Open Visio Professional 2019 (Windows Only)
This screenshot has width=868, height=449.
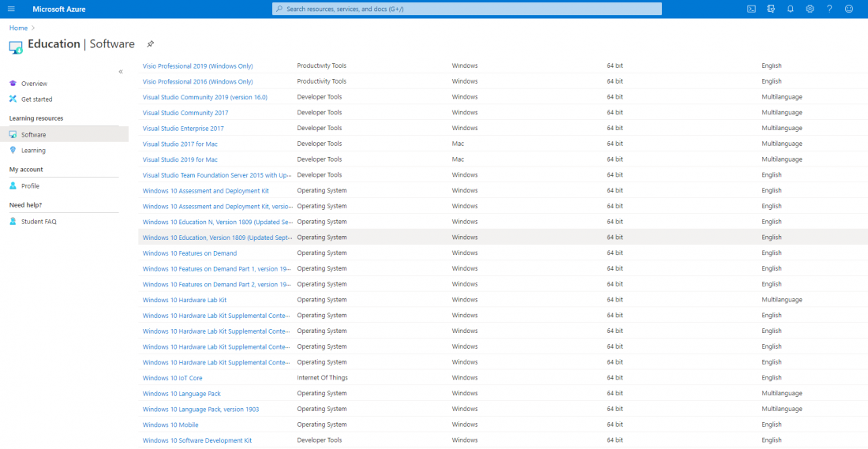pos(197,65)
